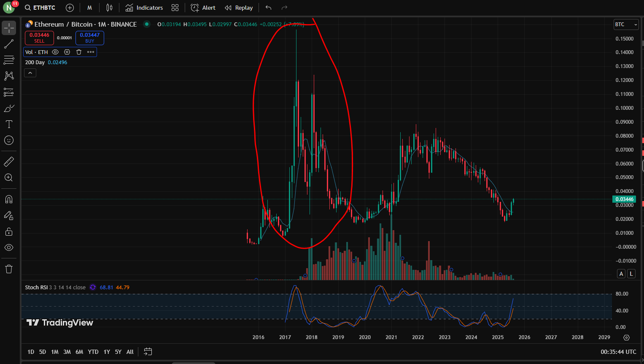This screenshot has width=644, height=364.
Task: Toggle magnet mode for drawings
Action: click(x=9, y=199)
